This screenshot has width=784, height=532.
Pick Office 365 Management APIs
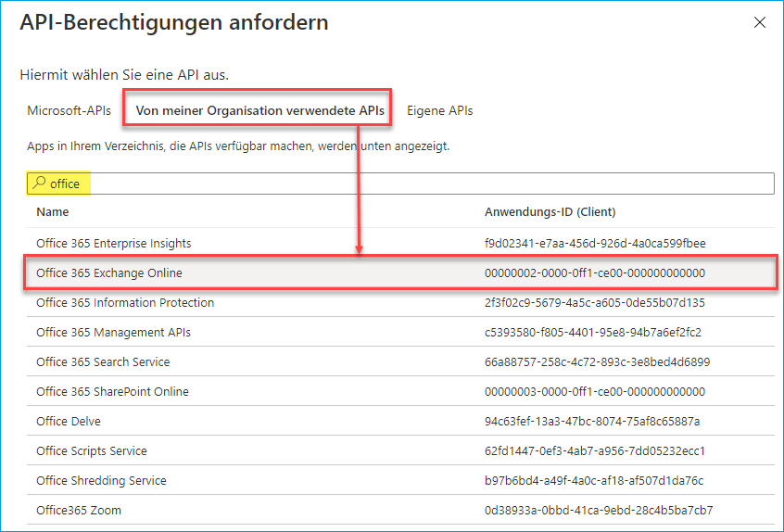(113, 332)
